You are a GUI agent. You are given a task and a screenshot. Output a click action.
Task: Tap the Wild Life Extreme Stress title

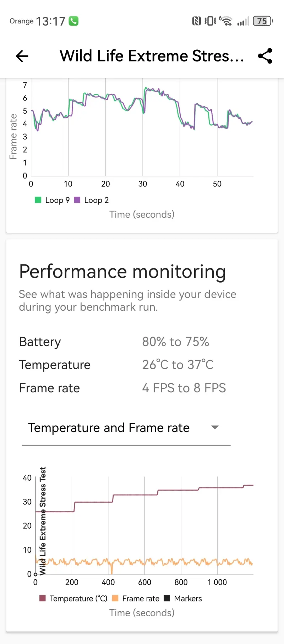pyautogui.click(x=152, y=56)
